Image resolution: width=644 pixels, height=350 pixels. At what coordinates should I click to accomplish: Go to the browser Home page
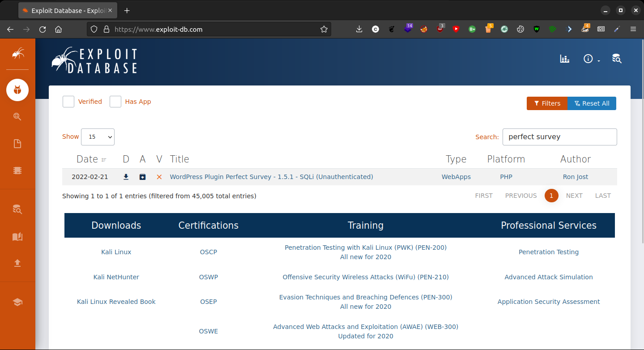(x=58, y=29)
